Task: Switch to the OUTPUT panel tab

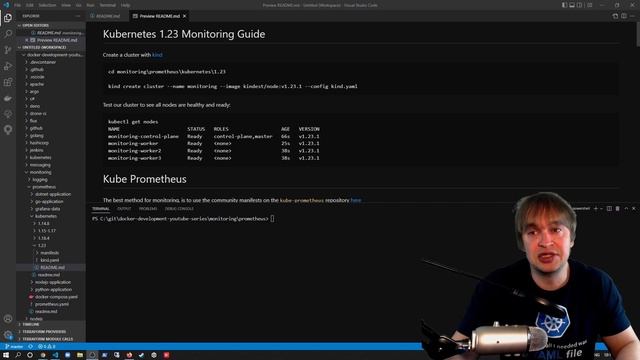Action: pyautogui.click(x=124, y=209)
